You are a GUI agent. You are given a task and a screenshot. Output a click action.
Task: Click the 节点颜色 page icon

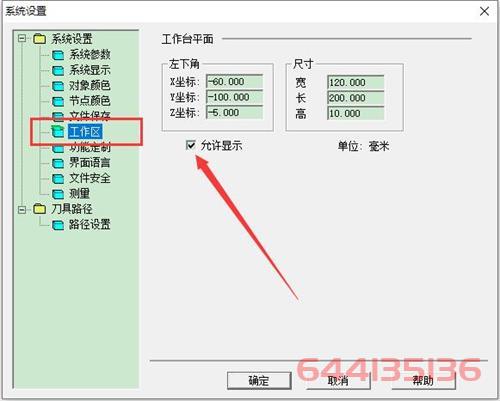pyautogui.click(x=58, y=101)
